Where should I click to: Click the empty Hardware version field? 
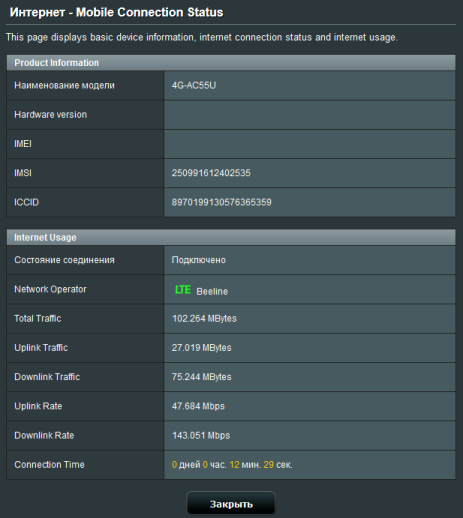point(310,115)
